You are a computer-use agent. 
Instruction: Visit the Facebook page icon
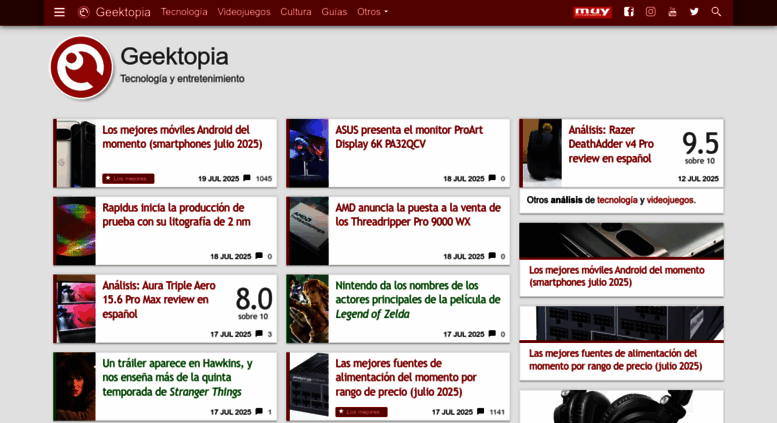click(629, 12)
